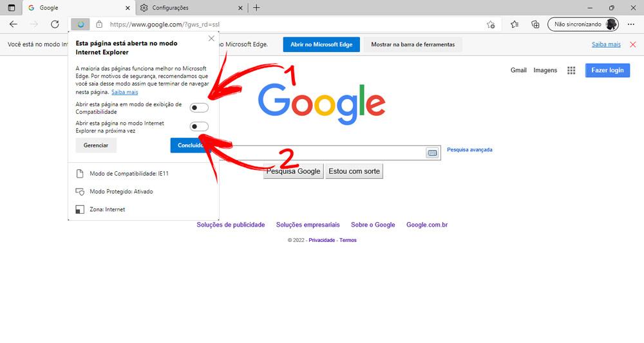Click Estou com sorte button
This screenshot has height=343, width=644.
point(354,171)
